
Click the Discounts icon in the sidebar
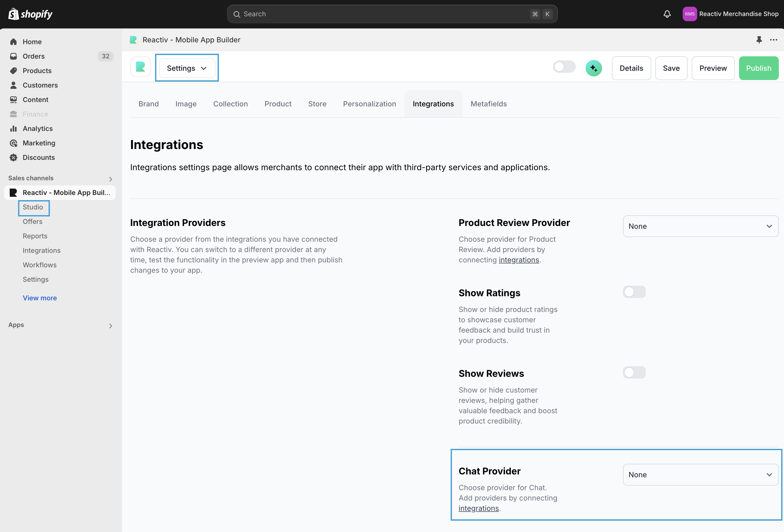point(13,158)
